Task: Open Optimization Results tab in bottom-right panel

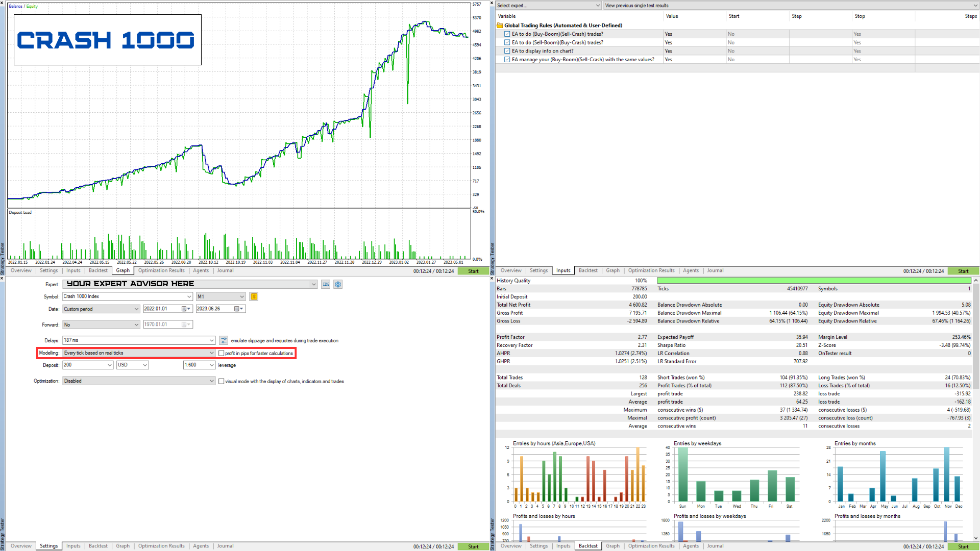Action: click(651, 546)
